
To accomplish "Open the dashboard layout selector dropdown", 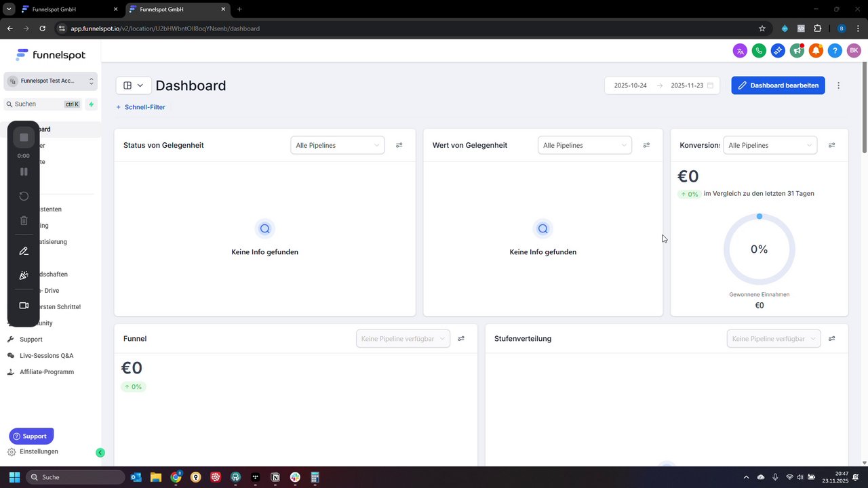I will pyautogui.click(x=134, y=85).
